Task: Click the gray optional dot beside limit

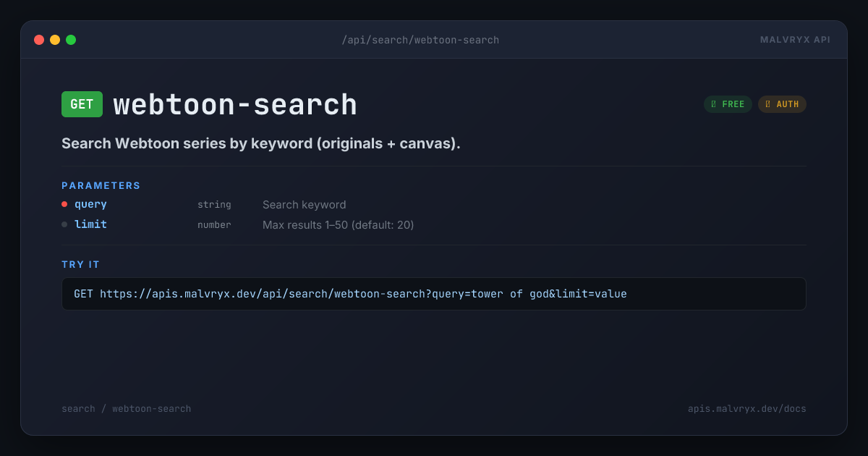Action: point(64,224)
